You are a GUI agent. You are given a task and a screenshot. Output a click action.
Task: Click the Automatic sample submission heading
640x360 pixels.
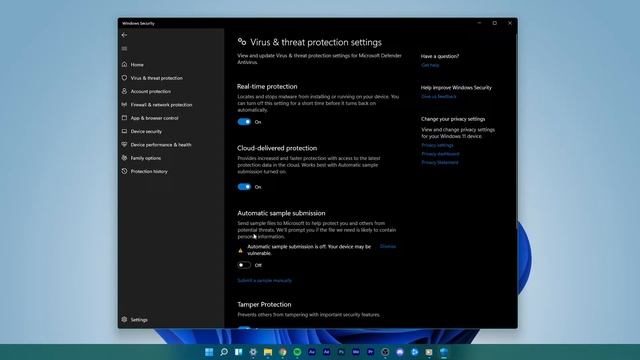281,213
